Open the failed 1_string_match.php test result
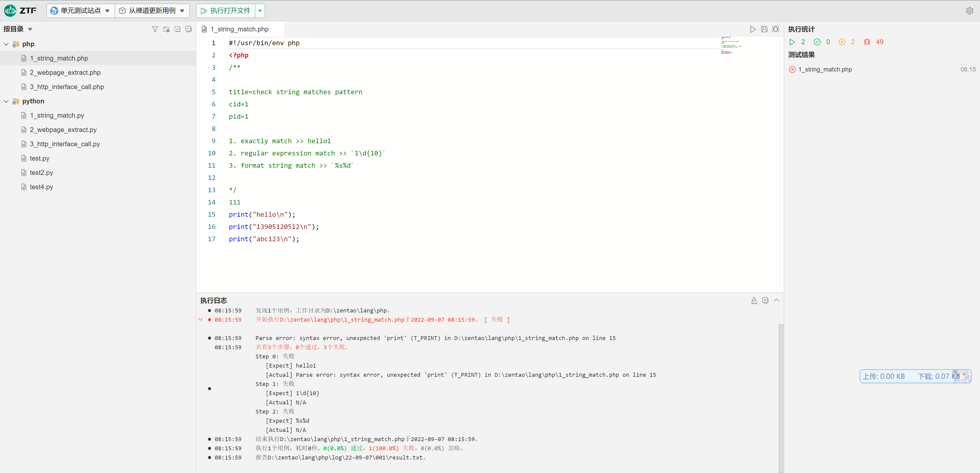Image resolution: width=980 pixels, height=473 pixels. coord(825,69)
